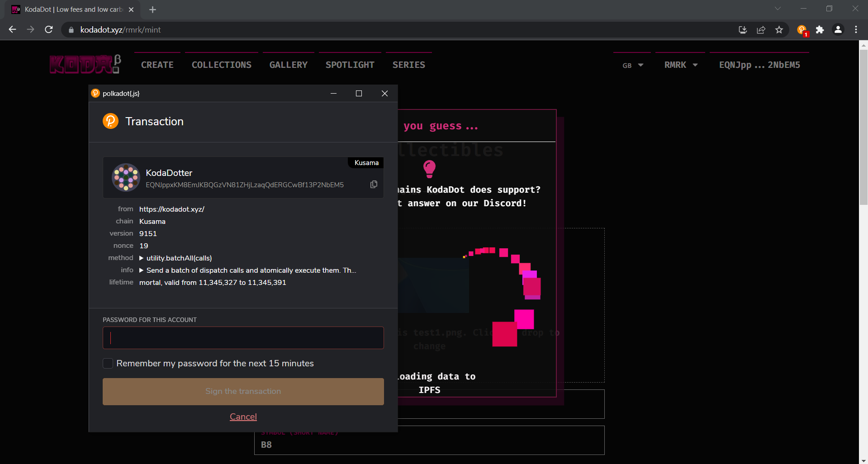868x464 pixels.
Task: Open the browser extensions puzzle icon
Action: coord(820,30)
